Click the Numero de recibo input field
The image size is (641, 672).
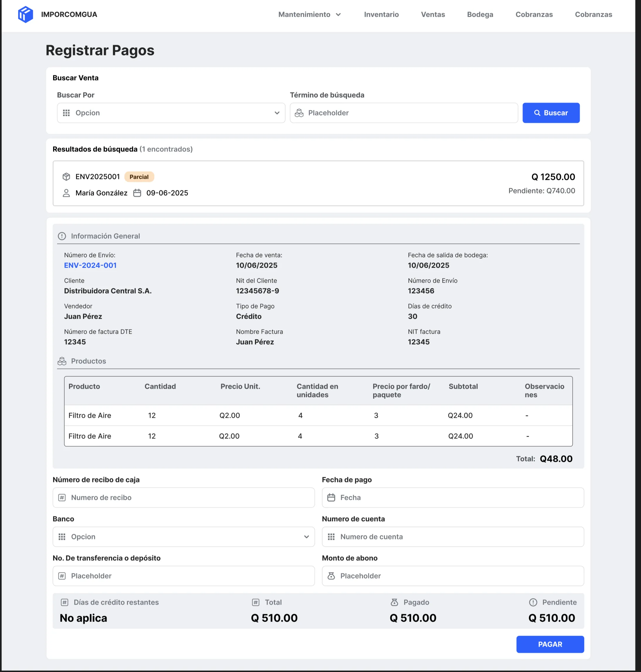point(183,498)
